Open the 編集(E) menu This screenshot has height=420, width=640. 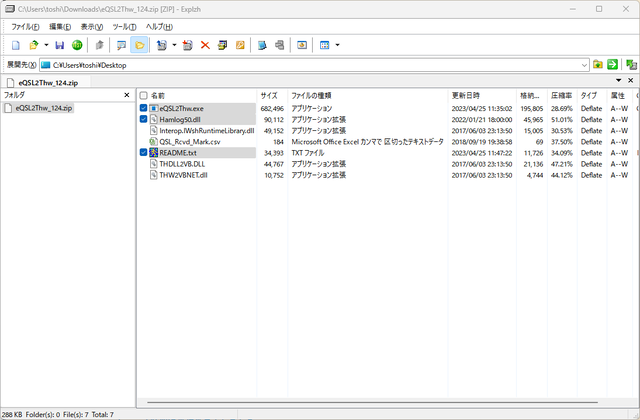tap(60, 27)
